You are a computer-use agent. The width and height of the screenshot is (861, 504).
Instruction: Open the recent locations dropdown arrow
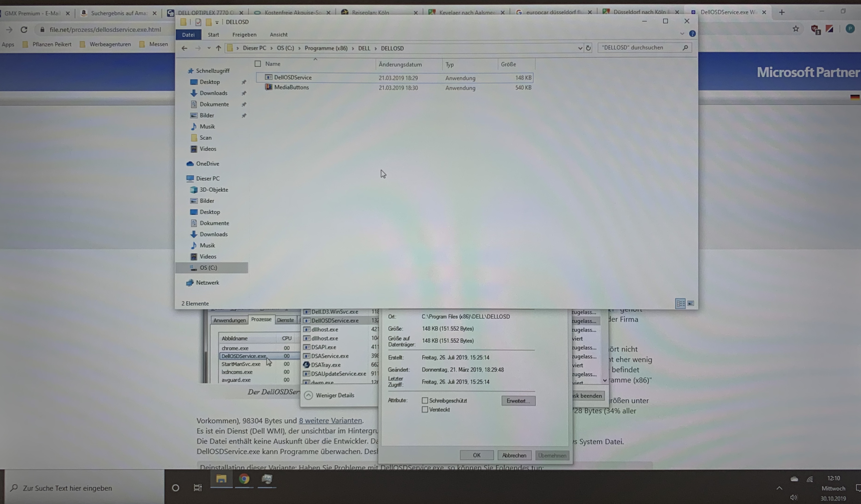209,48
